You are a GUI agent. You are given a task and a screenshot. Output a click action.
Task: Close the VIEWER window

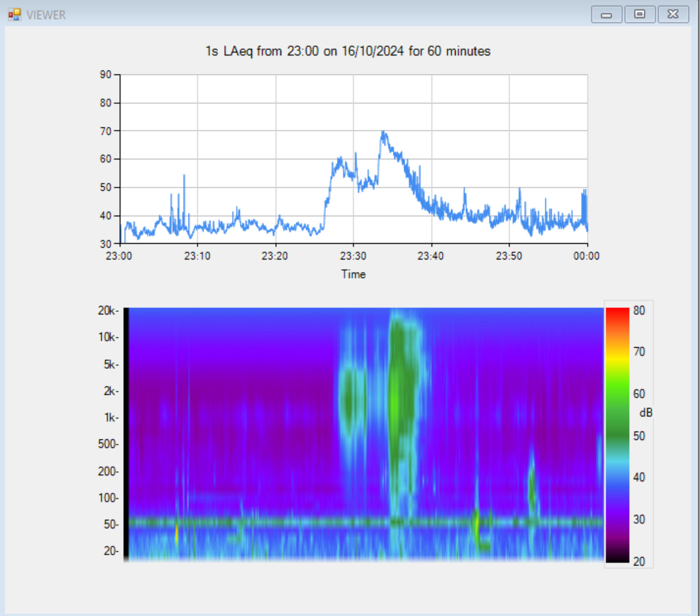tap(673, 15)
